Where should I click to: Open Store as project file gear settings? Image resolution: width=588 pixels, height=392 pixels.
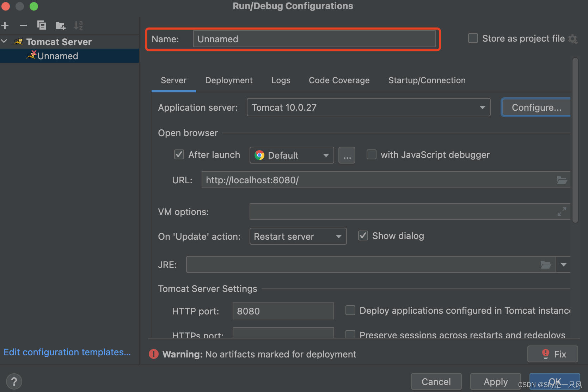point(573,39)
